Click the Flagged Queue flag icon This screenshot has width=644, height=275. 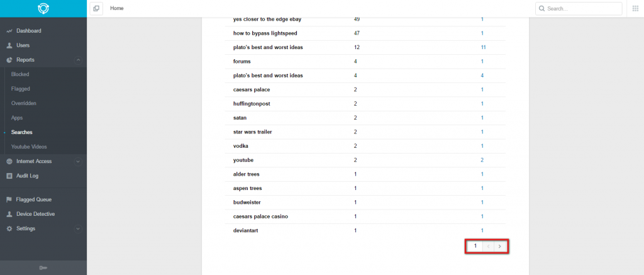tap(9, 199)
